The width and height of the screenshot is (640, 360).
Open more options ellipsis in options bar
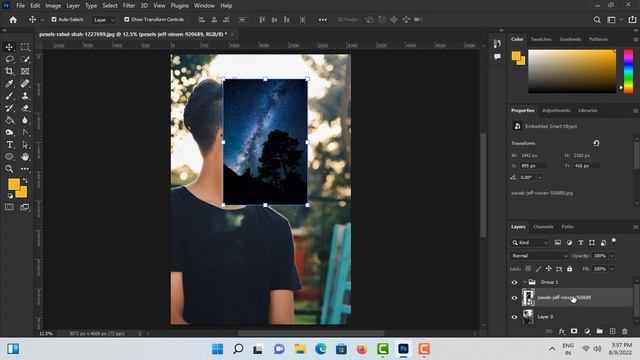(322, 20)
